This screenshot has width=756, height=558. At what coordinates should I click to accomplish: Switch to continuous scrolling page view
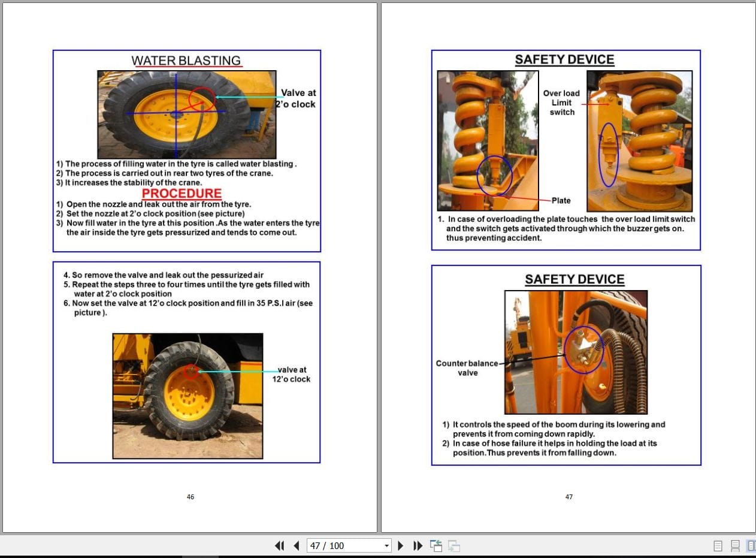click(x=735, y=545)
